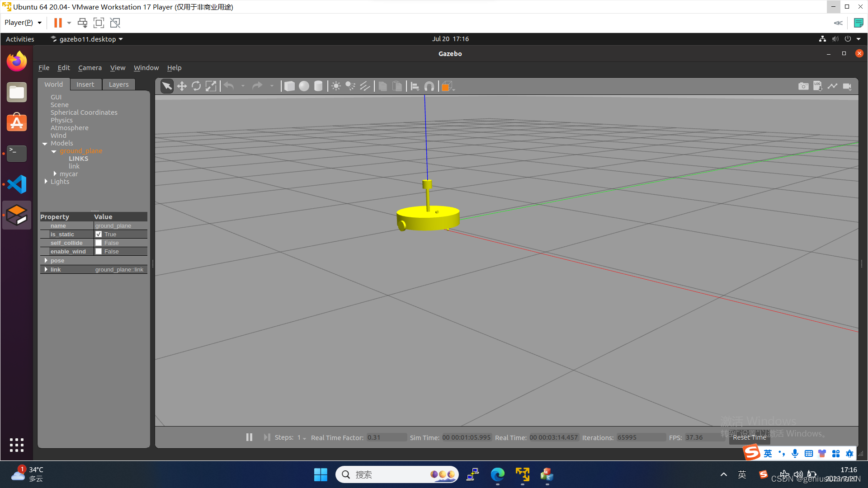Enable the enable_wind checkbox
The width and height of the screenshot is (868, 488).
tap(99, 251)
